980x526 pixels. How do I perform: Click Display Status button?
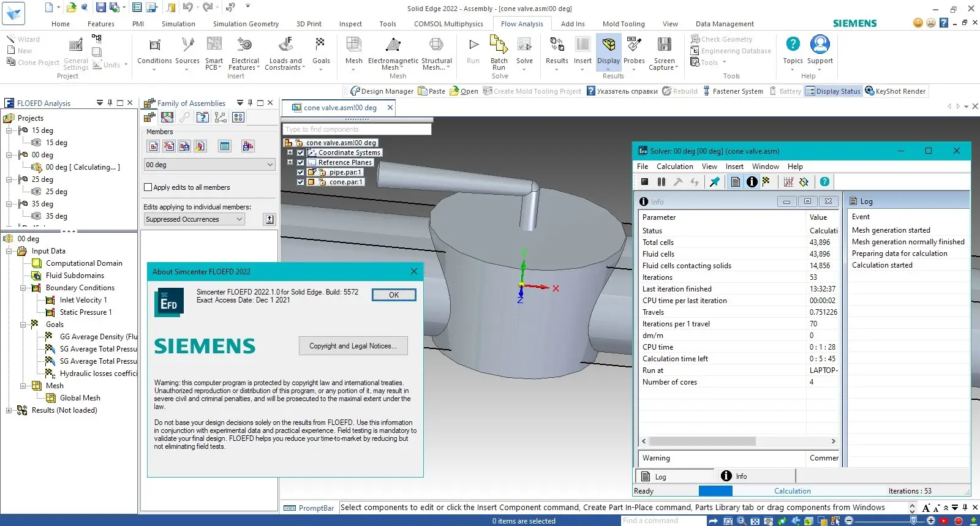[833, 91]
